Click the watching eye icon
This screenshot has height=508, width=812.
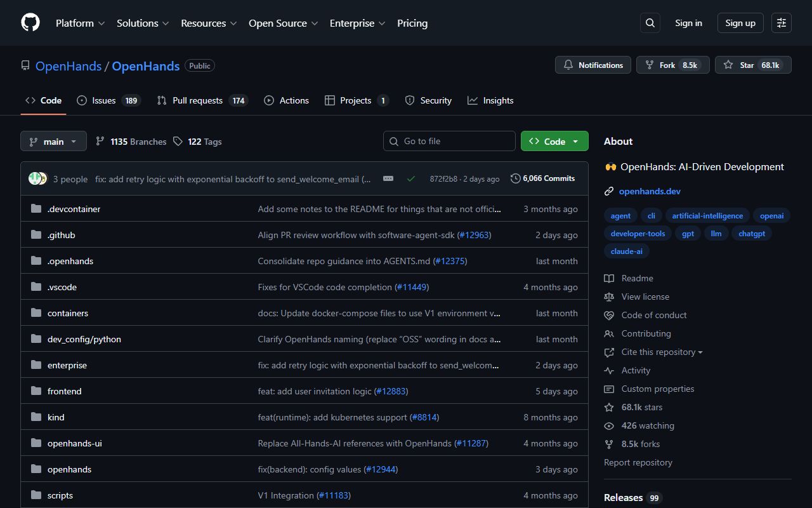pyautogui.click(x=609, y=425)
